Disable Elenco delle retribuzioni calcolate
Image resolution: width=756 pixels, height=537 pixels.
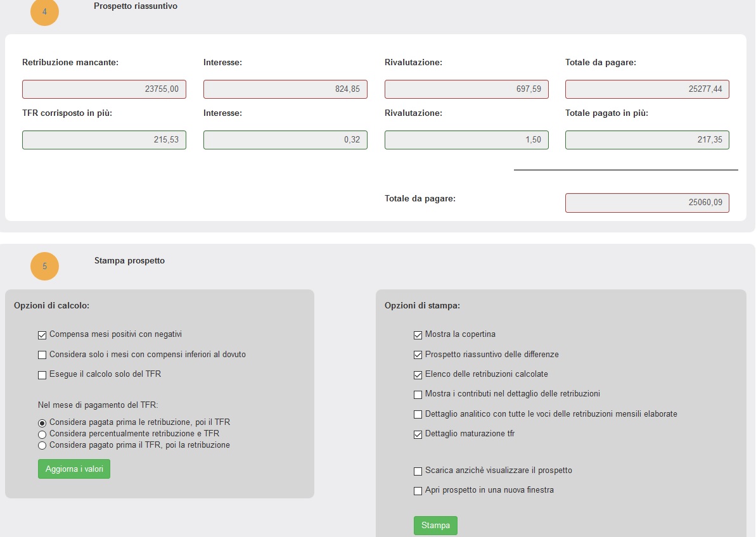pyautogui.click(x=418, y=375)
